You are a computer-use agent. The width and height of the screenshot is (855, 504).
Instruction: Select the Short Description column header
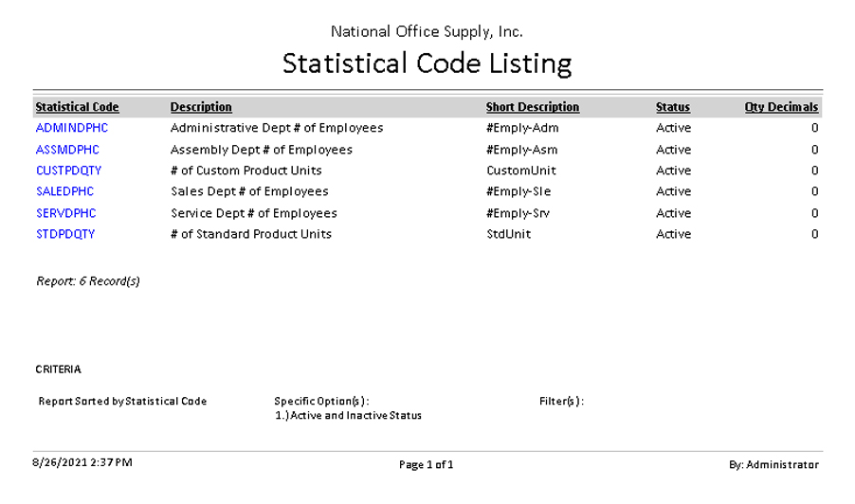532,107
